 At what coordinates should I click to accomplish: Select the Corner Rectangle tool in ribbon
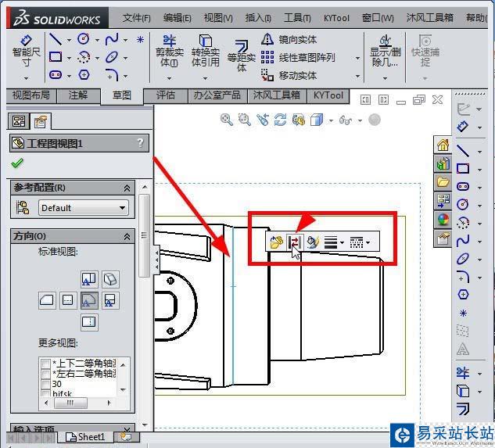56,57
